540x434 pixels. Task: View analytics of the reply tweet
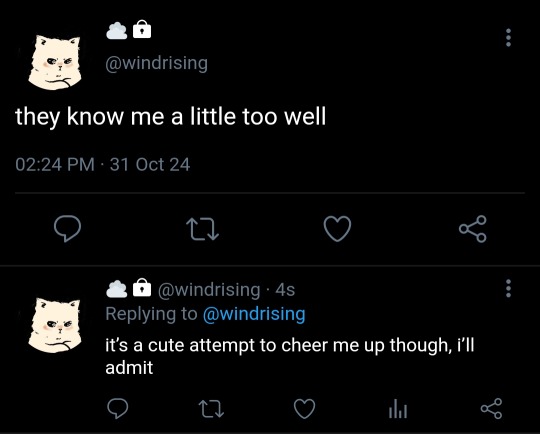coord(398,409)
